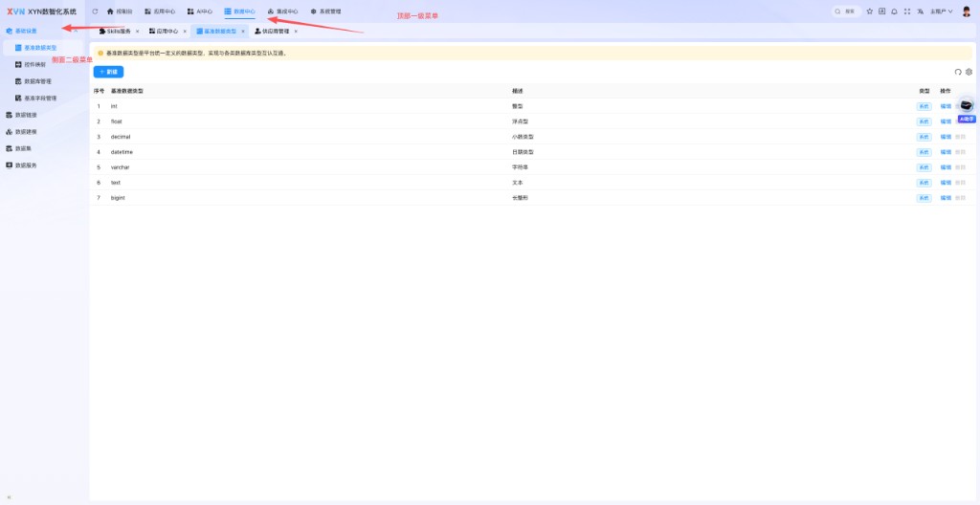
Task: Click the star favorites icon in header
Action: click(x=869, y=11)
